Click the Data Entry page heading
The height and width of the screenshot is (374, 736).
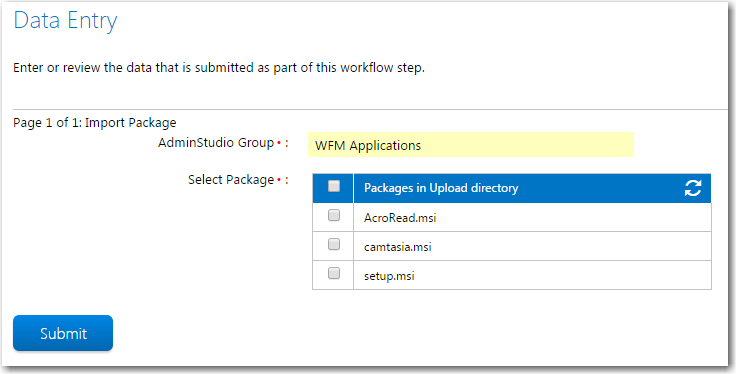tap(65, 21)
